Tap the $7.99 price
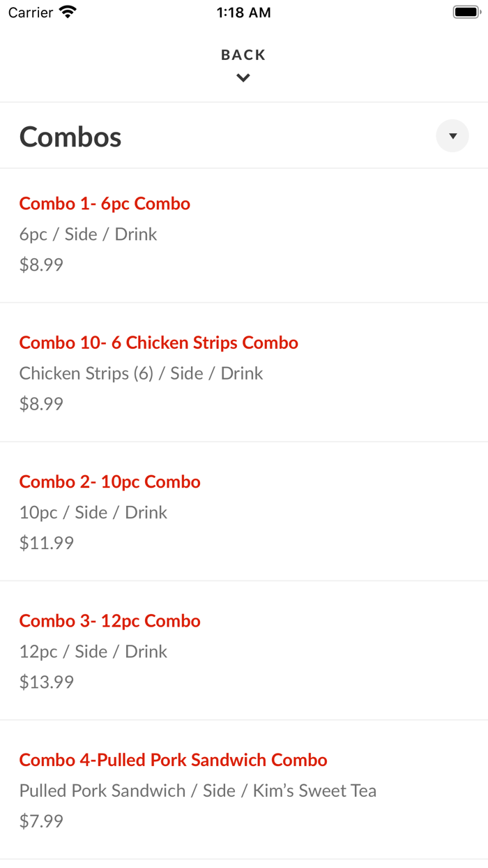The height and width of the screenshot is (868, 488). (x=41, y=821)
